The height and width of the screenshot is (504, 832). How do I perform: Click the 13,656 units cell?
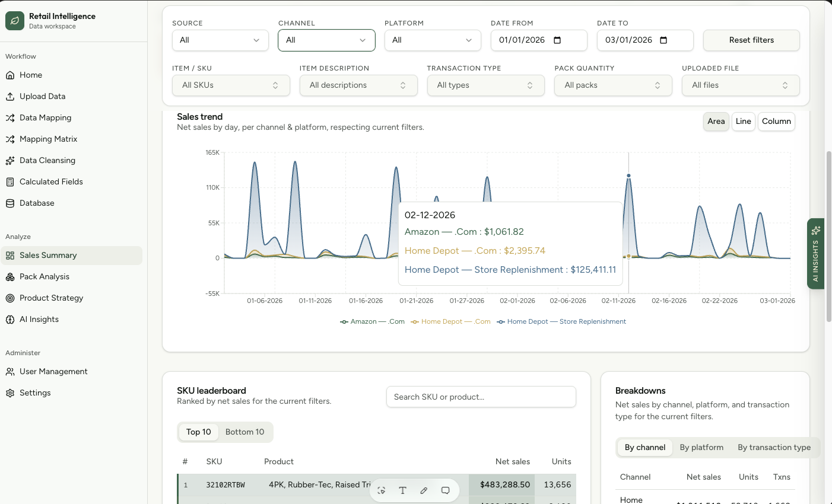click(557, 485)
